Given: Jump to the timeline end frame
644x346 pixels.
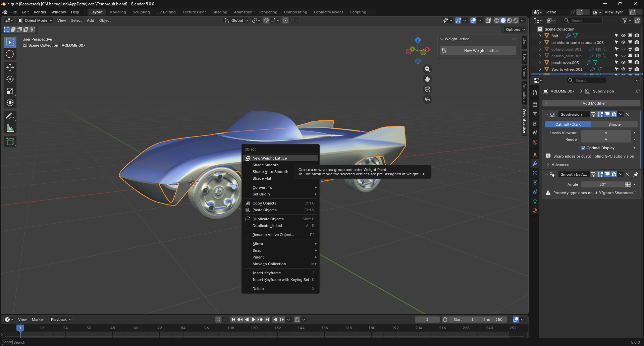Looking at the screenshot, I should (267, 320).
